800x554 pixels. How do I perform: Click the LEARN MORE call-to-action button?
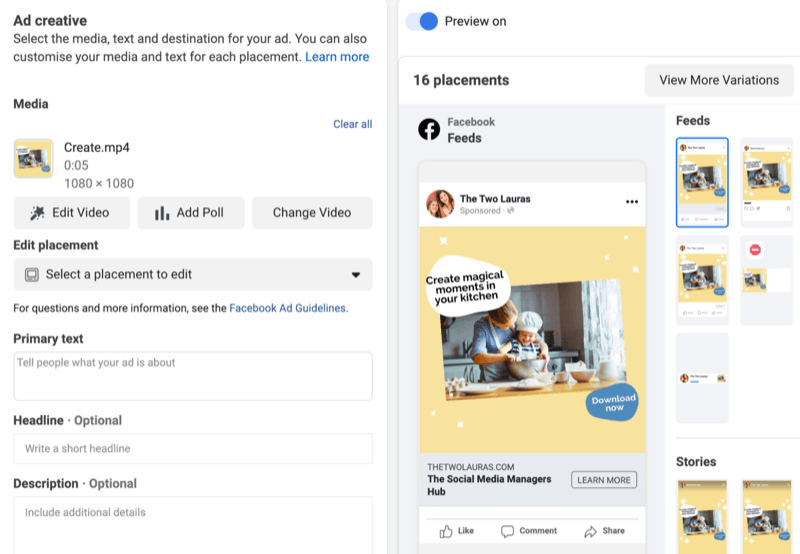point(604,480)
